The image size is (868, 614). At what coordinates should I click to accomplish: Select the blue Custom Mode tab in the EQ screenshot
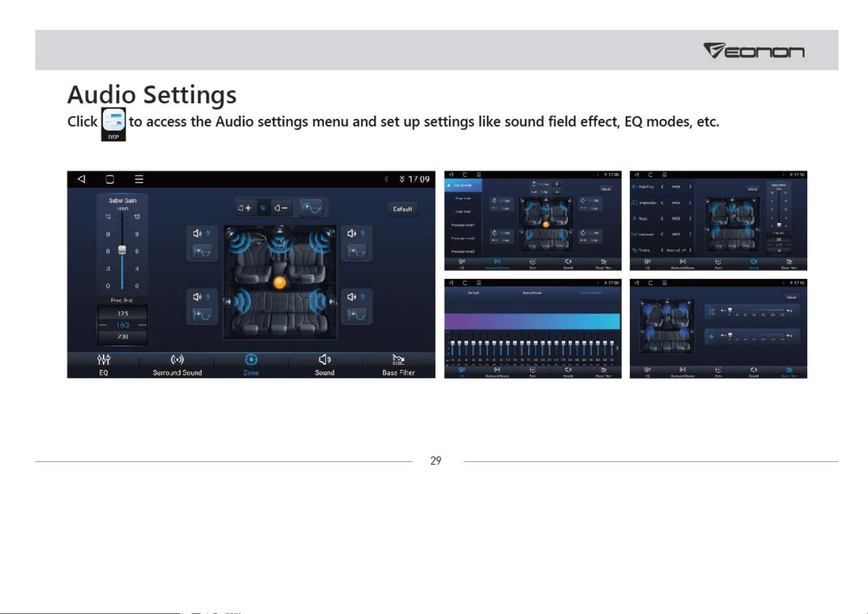(591, 293)
